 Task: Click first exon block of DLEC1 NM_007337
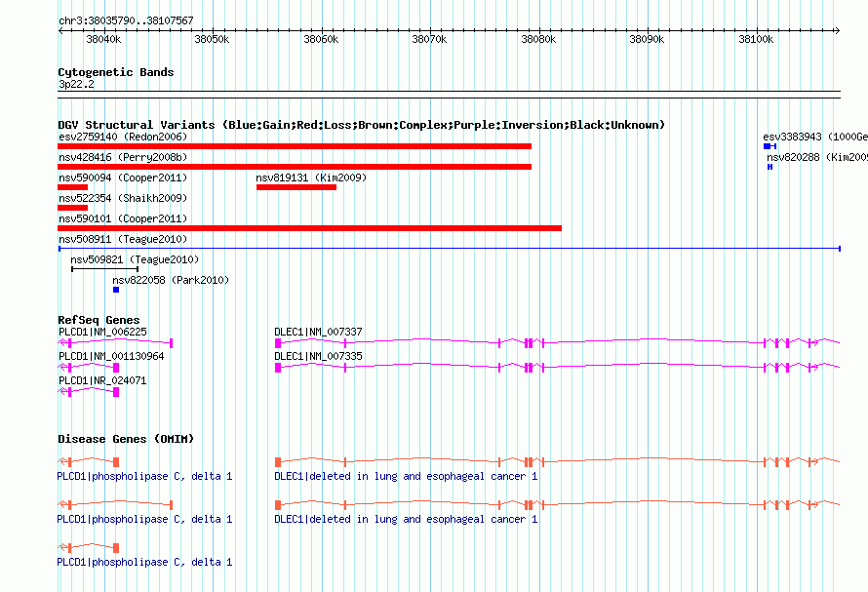[278, 343]
